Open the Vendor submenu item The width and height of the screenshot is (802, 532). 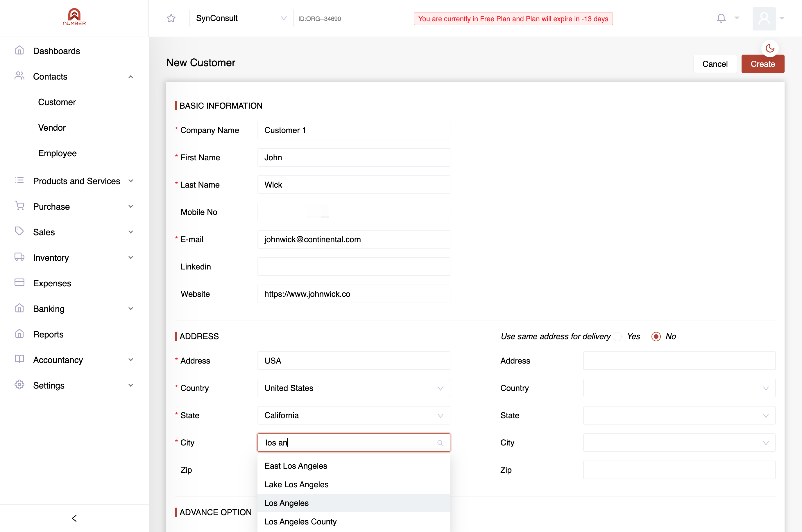[x=52, y=127]
